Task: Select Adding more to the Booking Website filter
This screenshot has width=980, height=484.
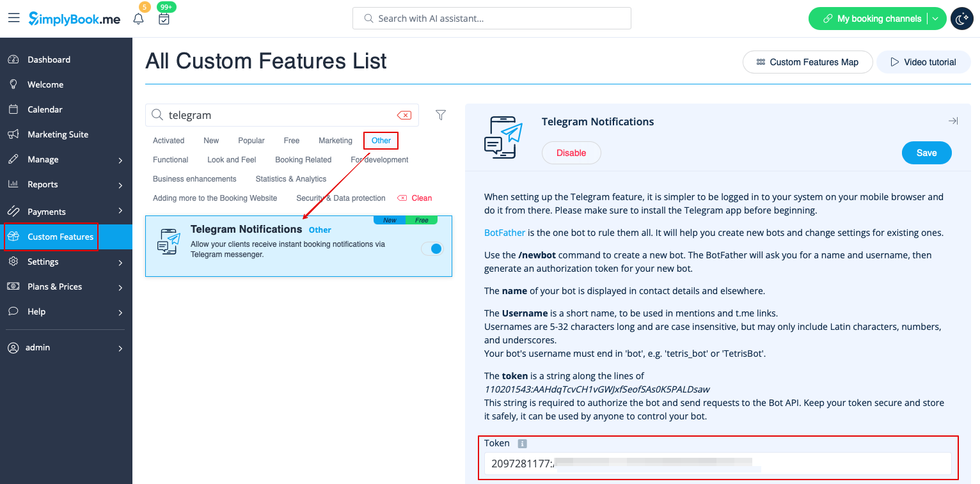Action: 215,198
